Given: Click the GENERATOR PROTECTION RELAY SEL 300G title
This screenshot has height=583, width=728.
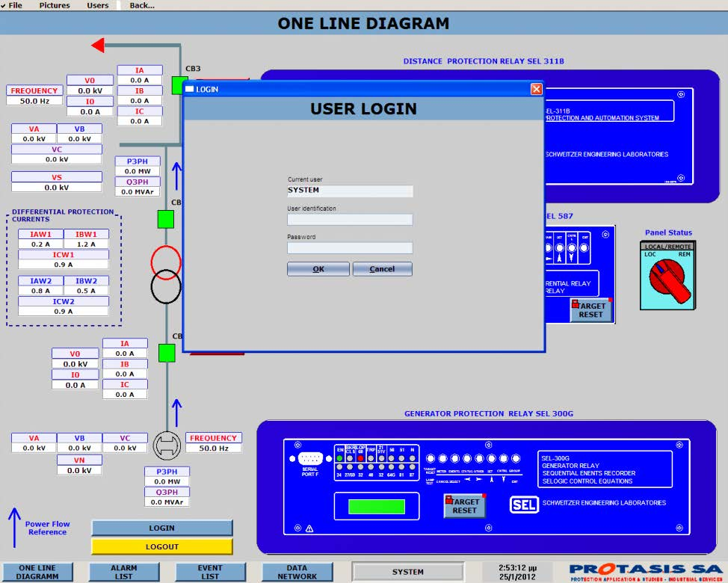Looking at the screenshot, I should click(x=489, y=413).
